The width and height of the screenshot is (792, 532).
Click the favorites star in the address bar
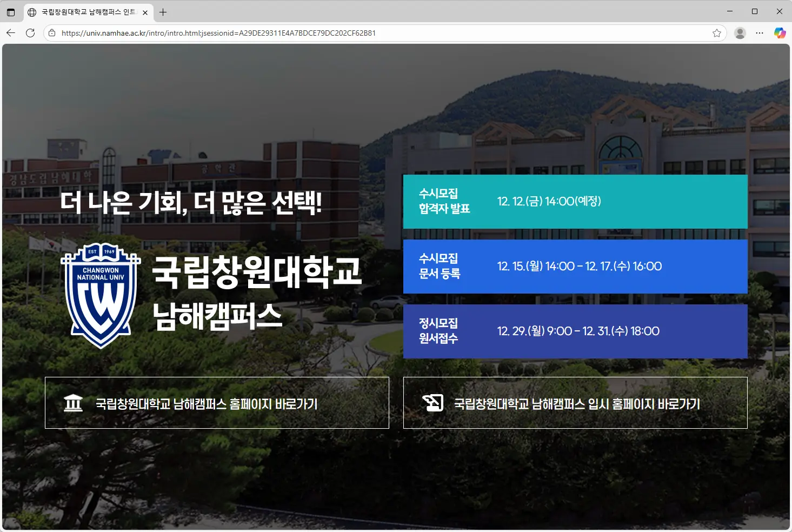[x=717, y=33]
